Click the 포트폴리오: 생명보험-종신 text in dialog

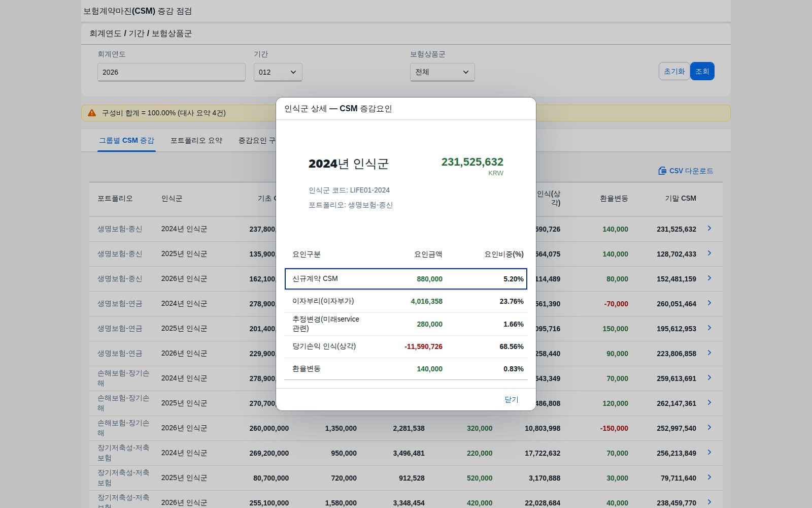pos(351,205)
